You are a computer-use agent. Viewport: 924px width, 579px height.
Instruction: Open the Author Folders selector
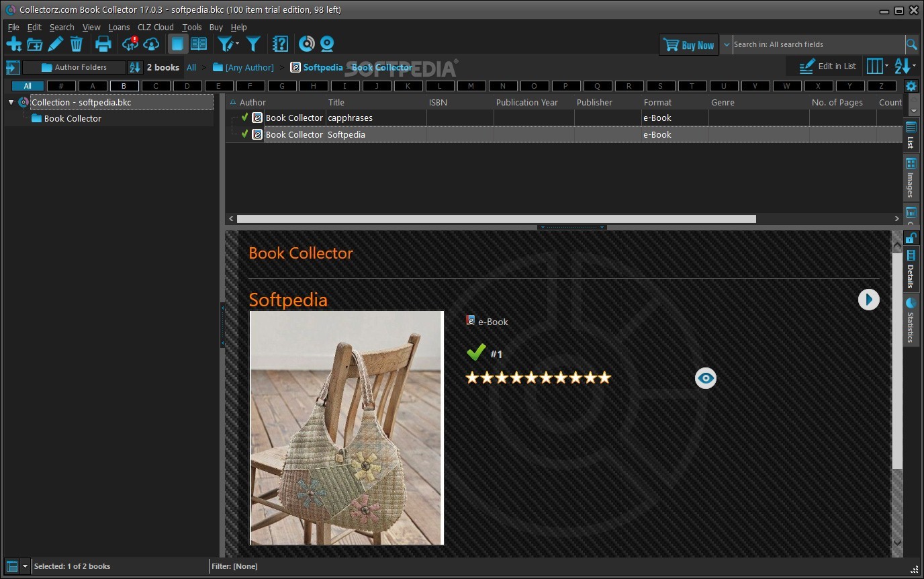point(74,67)
